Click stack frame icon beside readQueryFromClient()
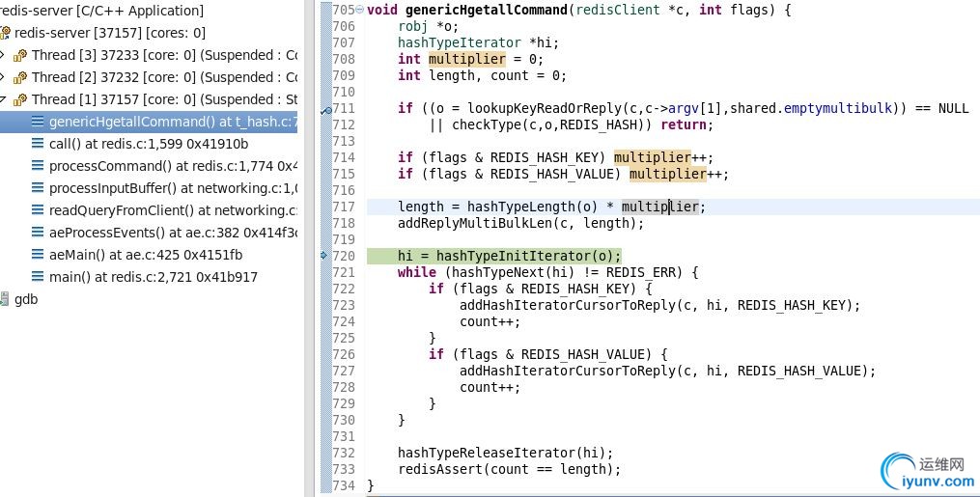This screenshot has height=497, width=980. (x=38, y=210)
